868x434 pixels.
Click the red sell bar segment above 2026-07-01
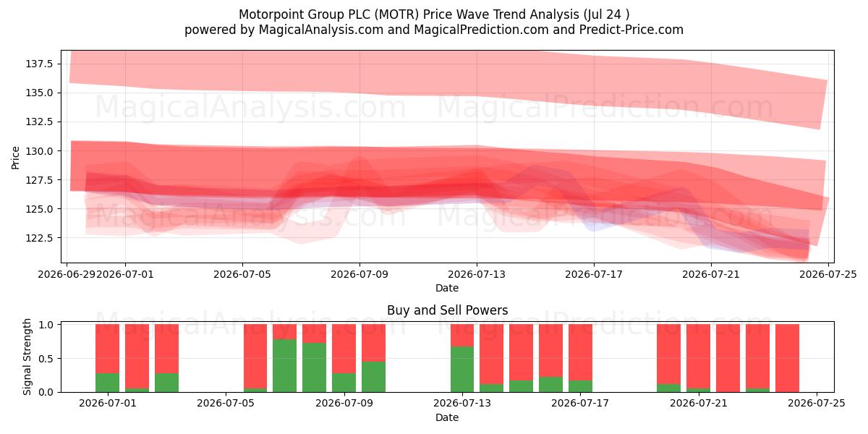click(107, 349)
